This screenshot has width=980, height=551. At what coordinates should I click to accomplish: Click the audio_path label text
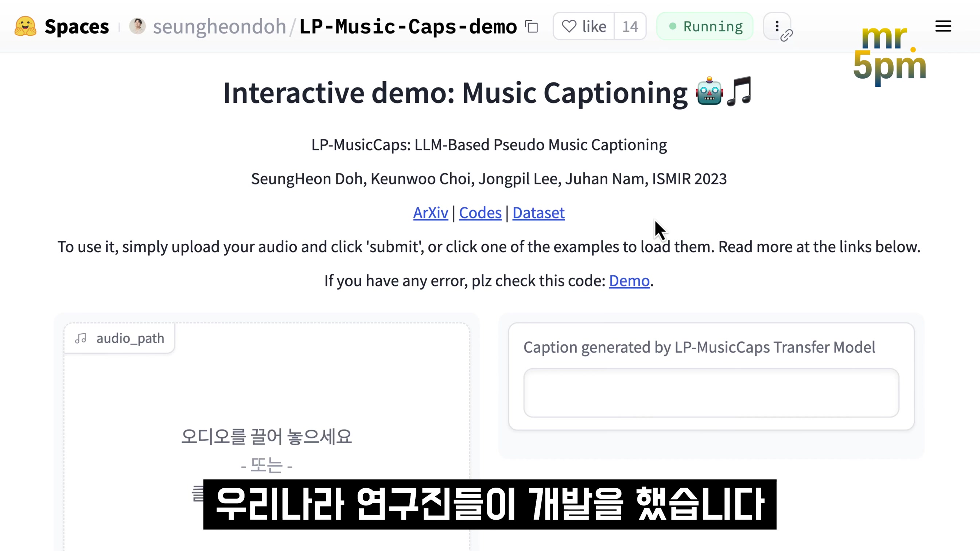pos(130,339)
